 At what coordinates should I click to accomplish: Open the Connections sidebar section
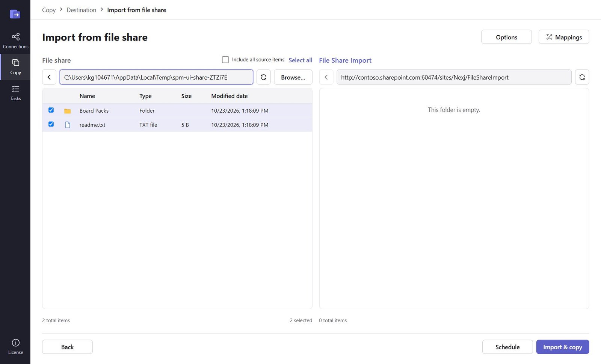click(15, 41)
